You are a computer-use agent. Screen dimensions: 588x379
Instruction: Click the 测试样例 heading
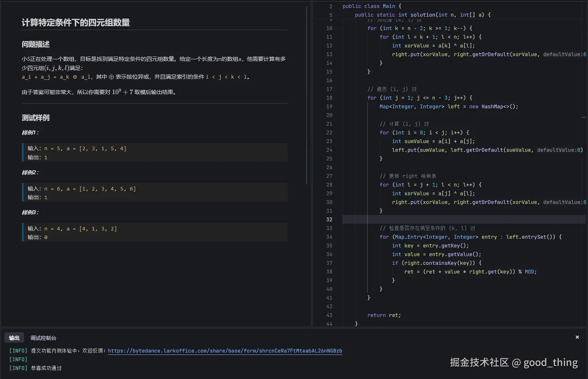point(36,118)
